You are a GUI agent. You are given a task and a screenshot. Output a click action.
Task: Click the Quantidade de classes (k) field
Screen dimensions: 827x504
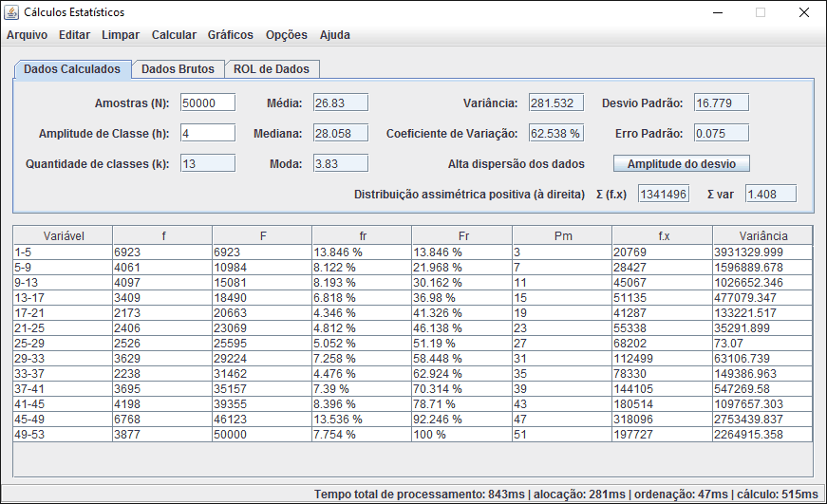click(208, 163)
